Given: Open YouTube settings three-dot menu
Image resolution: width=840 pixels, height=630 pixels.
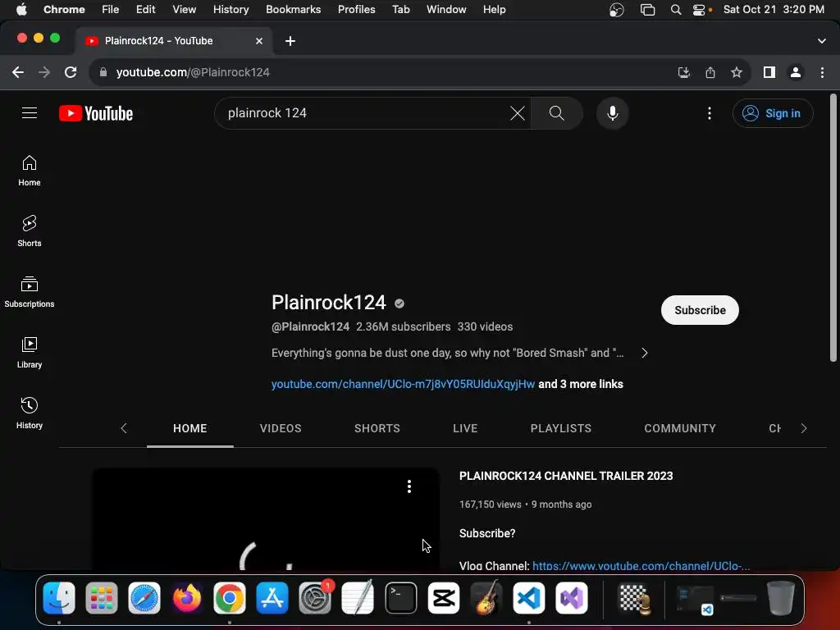Looking at the screenshot, I should (x=710, y=113).
